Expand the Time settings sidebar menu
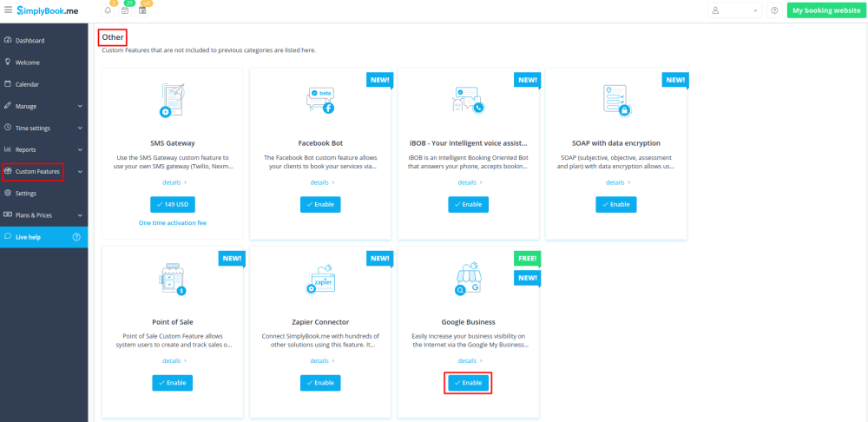868x422 pixels. [43, 128]
